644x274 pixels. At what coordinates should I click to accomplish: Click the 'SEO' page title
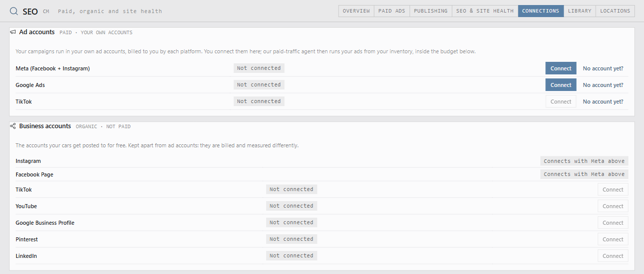click(30, 11)
